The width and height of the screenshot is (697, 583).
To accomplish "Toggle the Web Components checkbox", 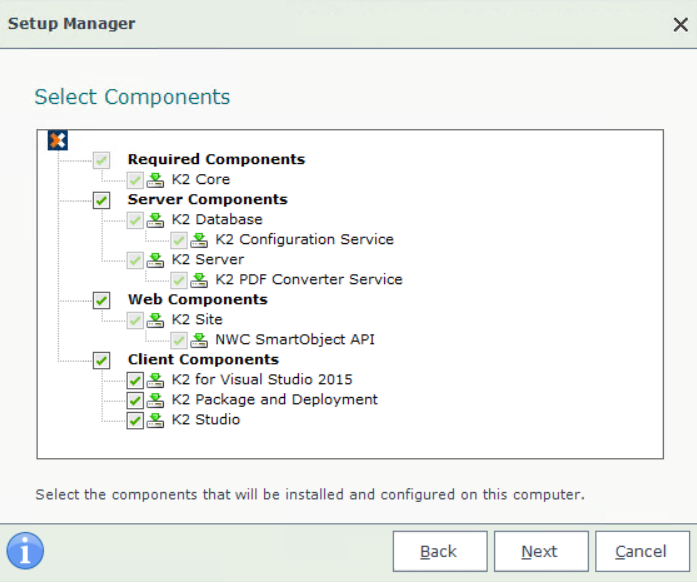I will (102, 300).
